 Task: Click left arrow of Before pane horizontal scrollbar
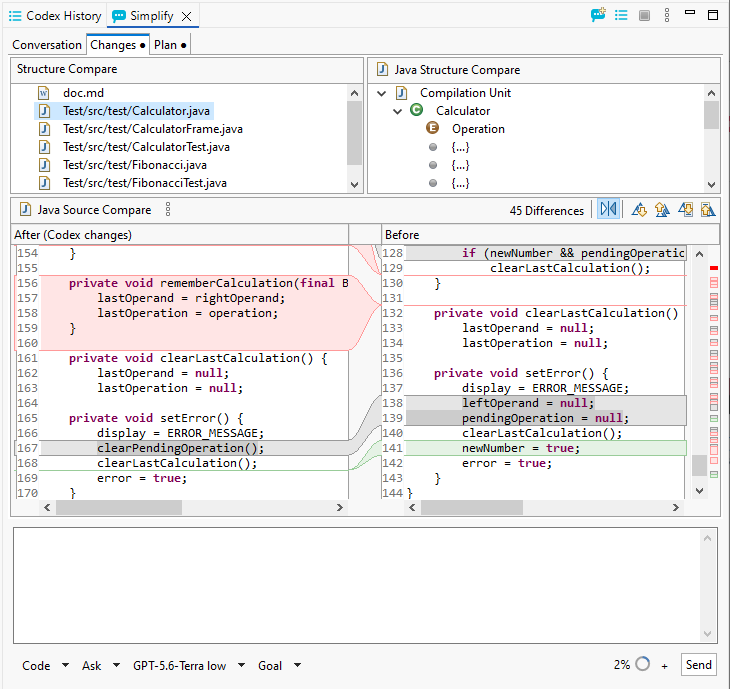pyautogui.click(x=412, y=507)
